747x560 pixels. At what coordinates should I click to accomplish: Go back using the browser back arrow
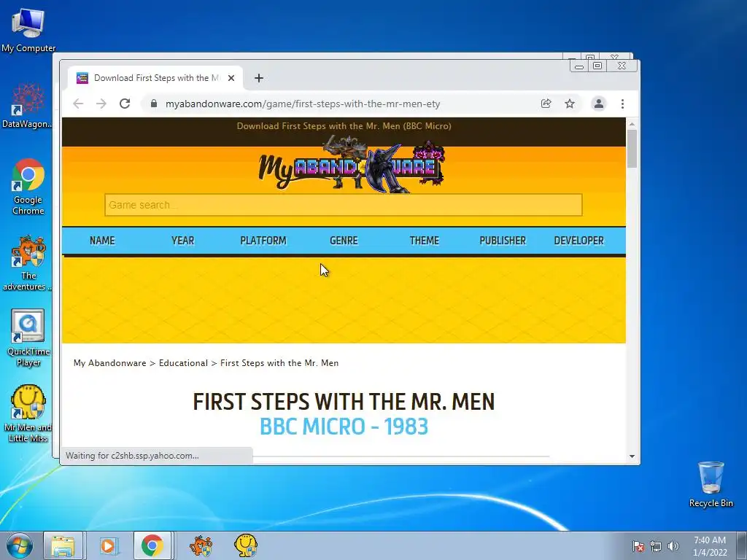[x=78, y=104]
